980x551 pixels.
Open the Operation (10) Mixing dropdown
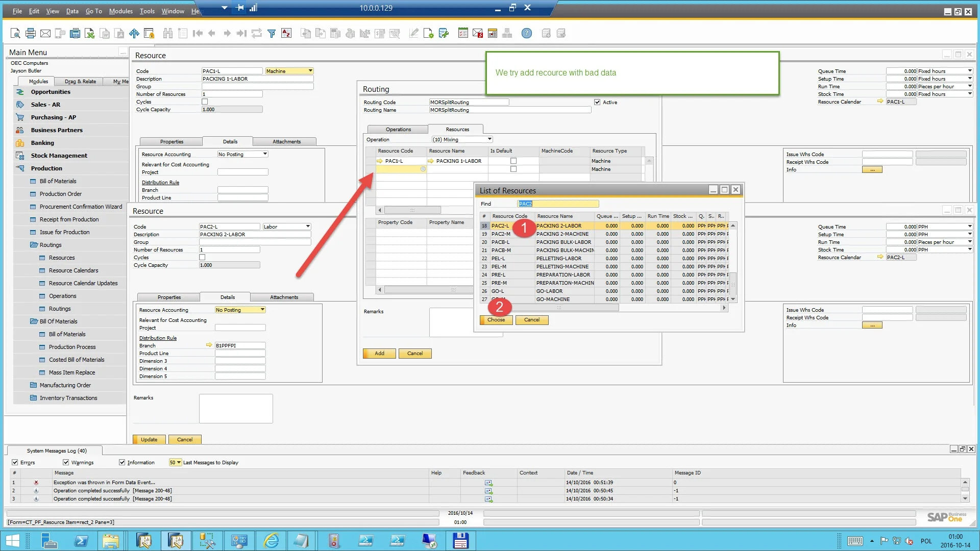489,139
